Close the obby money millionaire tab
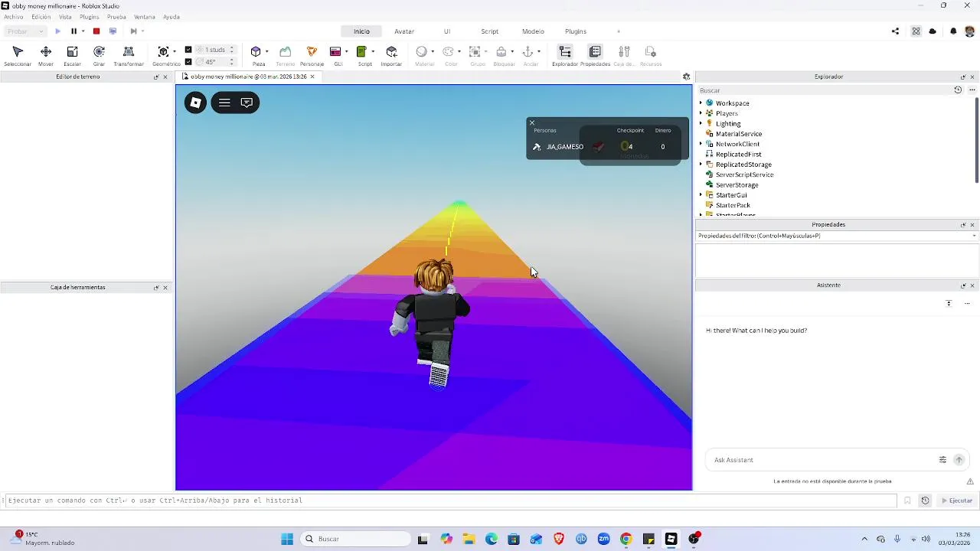The width and height of the screenshot is (980, 551). (x=312, y=77)
